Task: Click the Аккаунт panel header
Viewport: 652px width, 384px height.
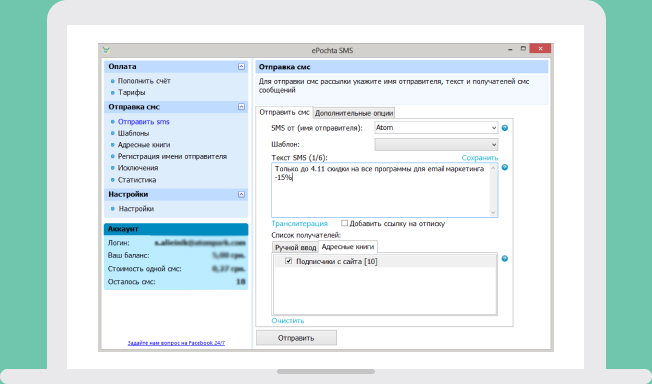Action: pos(176,229)
